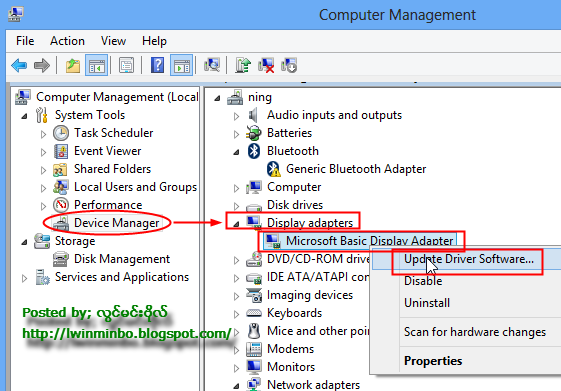
Task: Select Disk Management under Storage
Action: pos(122,259)
